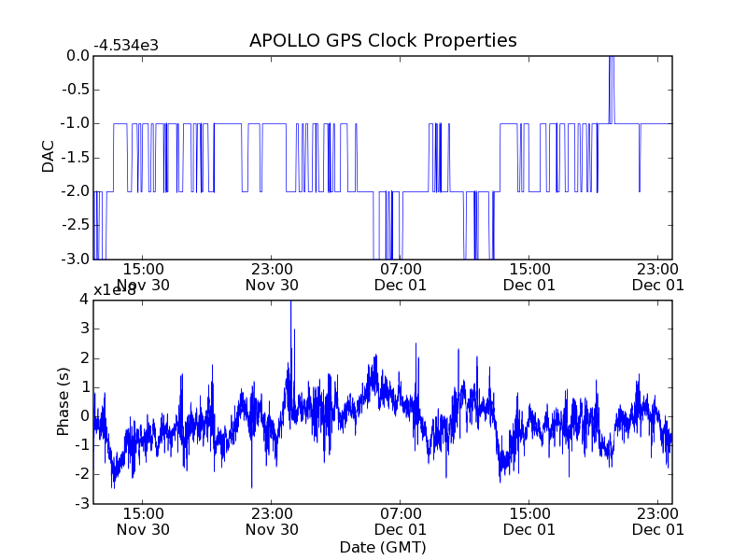Click the "DAC" y-axis label
Image resolution: width=747 pixels, height=560 pixels.
(x=49, y=157)
